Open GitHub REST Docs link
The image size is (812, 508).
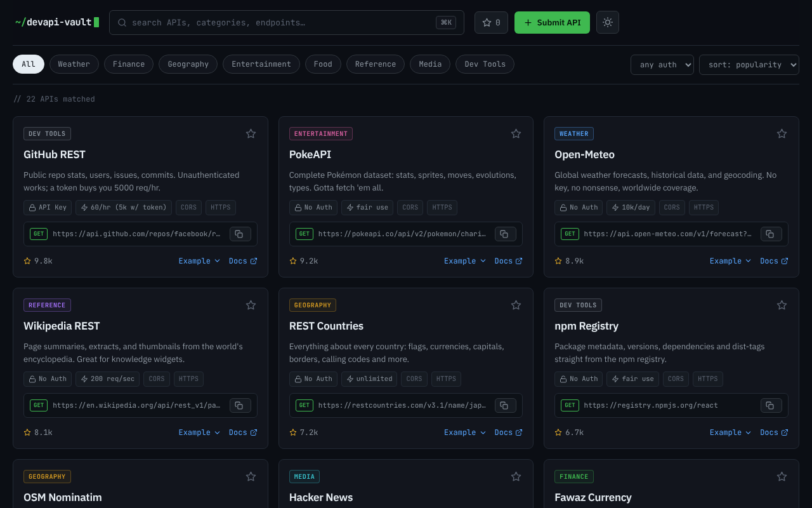pos(243,261)
